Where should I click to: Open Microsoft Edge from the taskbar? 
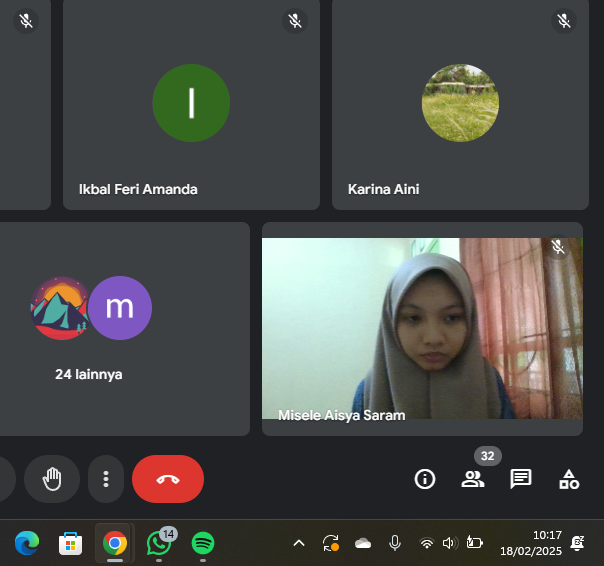(x=27, y=543)
